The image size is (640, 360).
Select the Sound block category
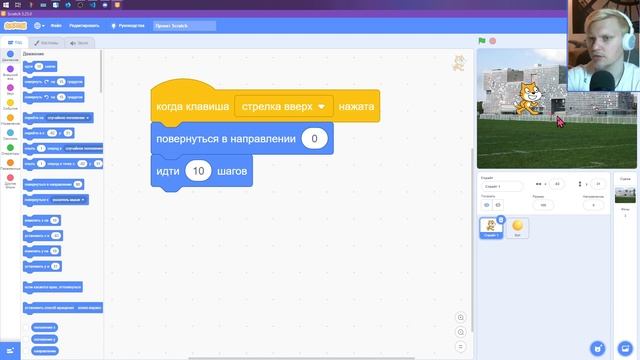point(10,90)
